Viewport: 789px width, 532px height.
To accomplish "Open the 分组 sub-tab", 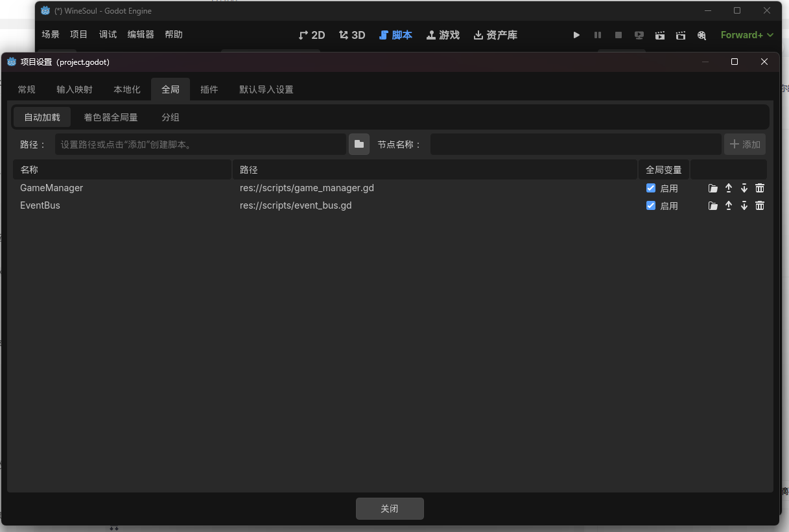I will point(171,117).
